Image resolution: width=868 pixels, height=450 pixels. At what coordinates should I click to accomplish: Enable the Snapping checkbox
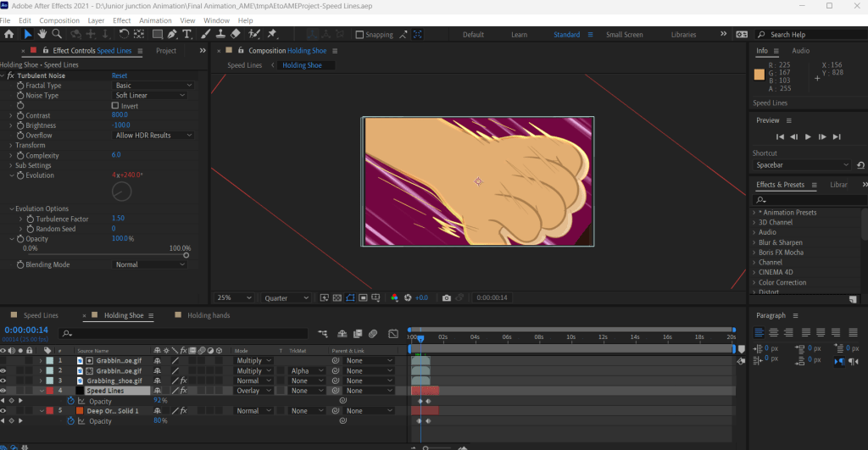click(359, 35)
